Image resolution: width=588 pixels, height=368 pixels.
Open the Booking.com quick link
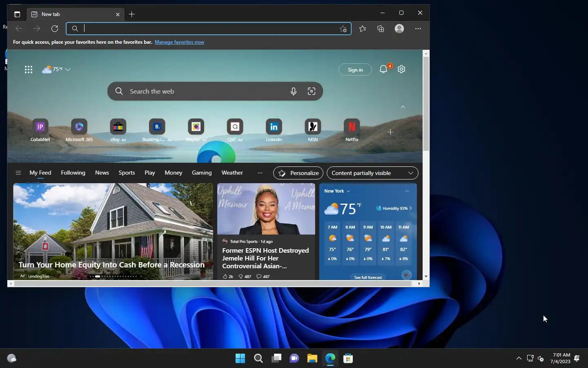click(x=157, y=130)
